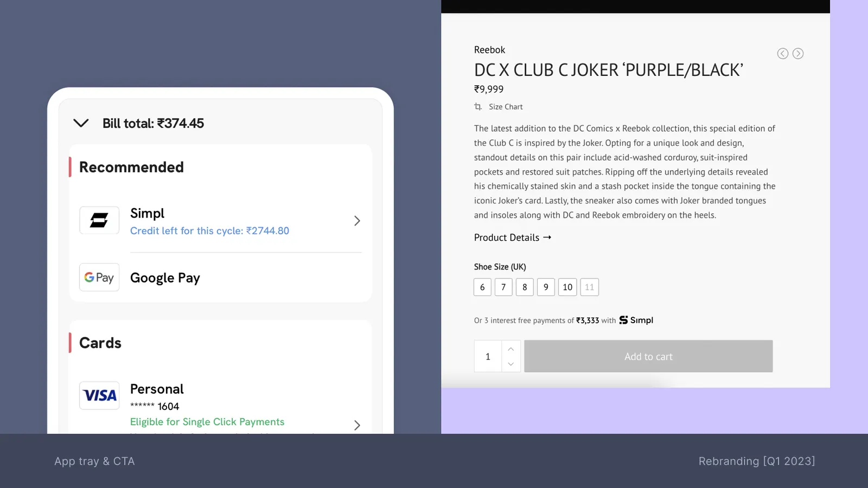Click the Size Chart ruler icon
The height and width of the screenshot is (488, 868).
478,107
